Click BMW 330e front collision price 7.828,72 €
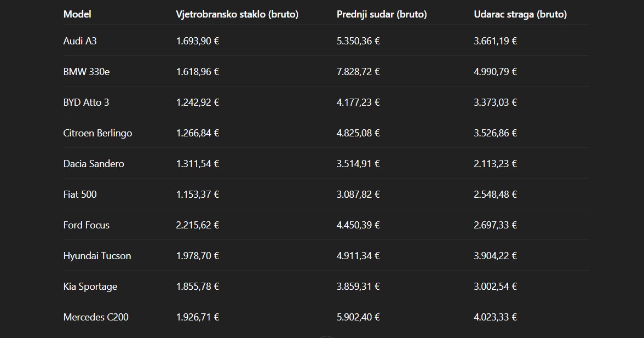The image size is (644, 338). 358,71
